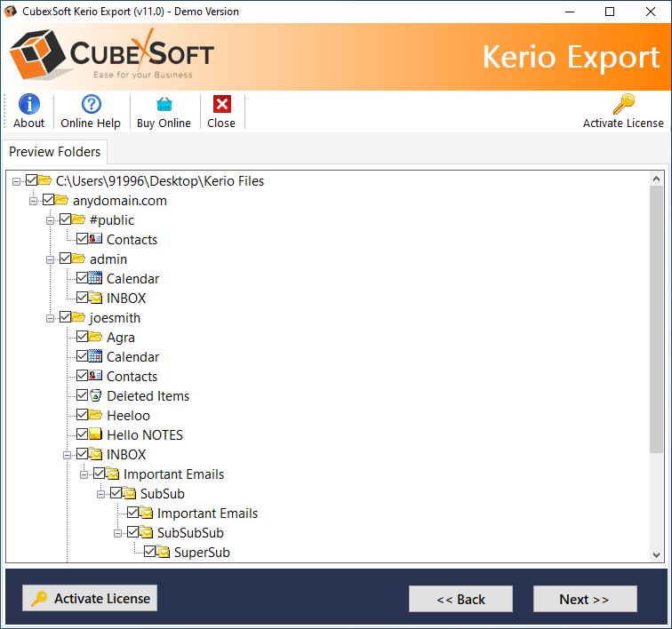Click the vertical scrollbar thumb
This screenshot has width=672, height=629.
(656, 319)
